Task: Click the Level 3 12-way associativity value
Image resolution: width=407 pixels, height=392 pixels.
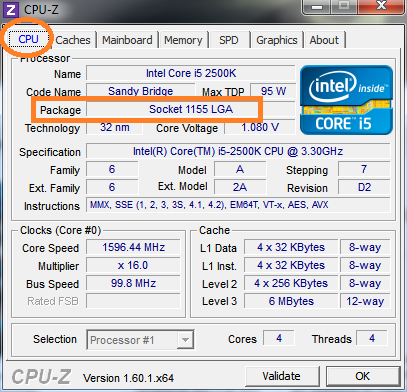Action: (365, 301)
